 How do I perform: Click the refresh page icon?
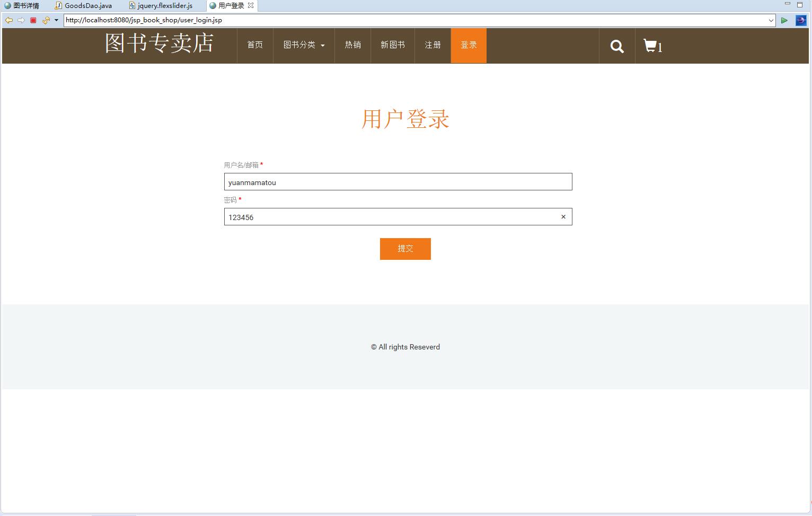tap(46, 20)
